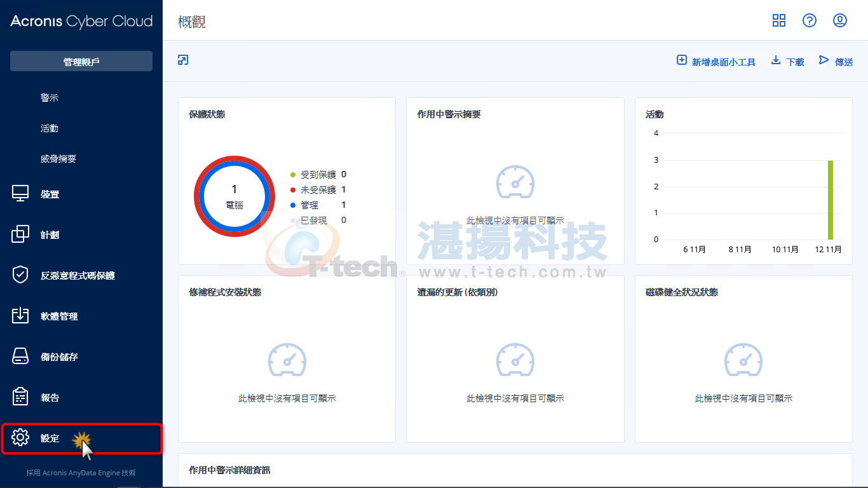
Task: Click the 6 11月 axis label
Action: [695, 250]
